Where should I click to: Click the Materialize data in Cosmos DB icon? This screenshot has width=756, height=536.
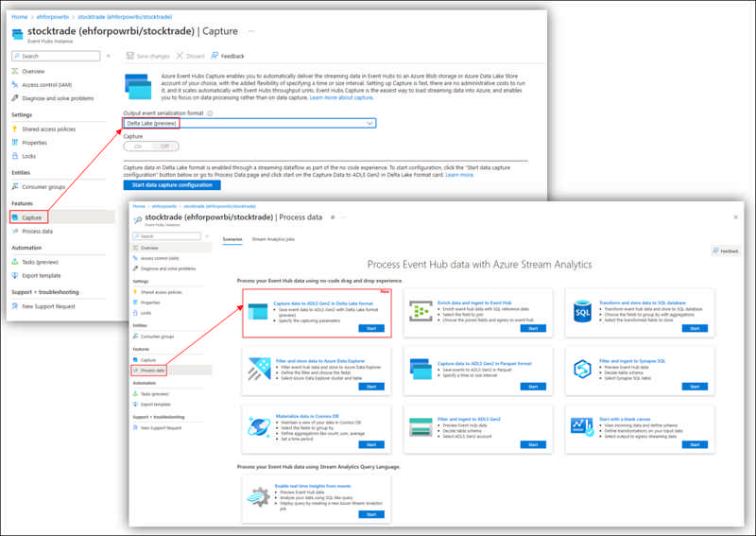(259, 426)
